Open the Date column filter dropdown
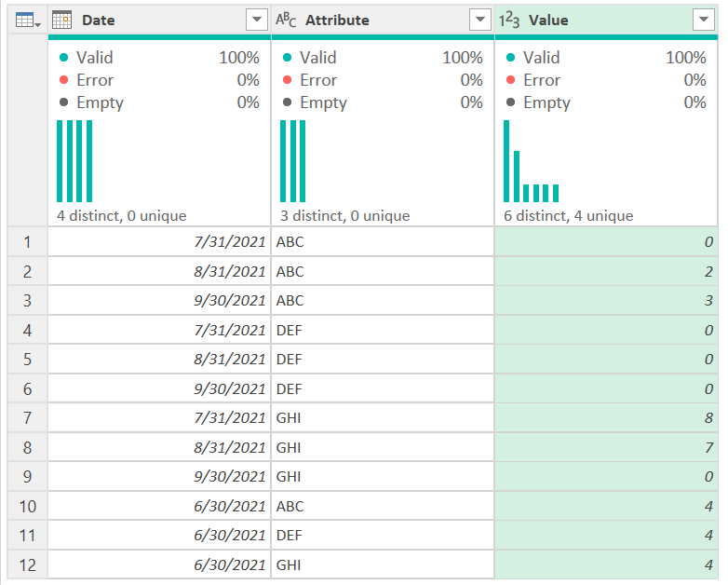This screenshot has height=585, width=728. coord(257,20)
